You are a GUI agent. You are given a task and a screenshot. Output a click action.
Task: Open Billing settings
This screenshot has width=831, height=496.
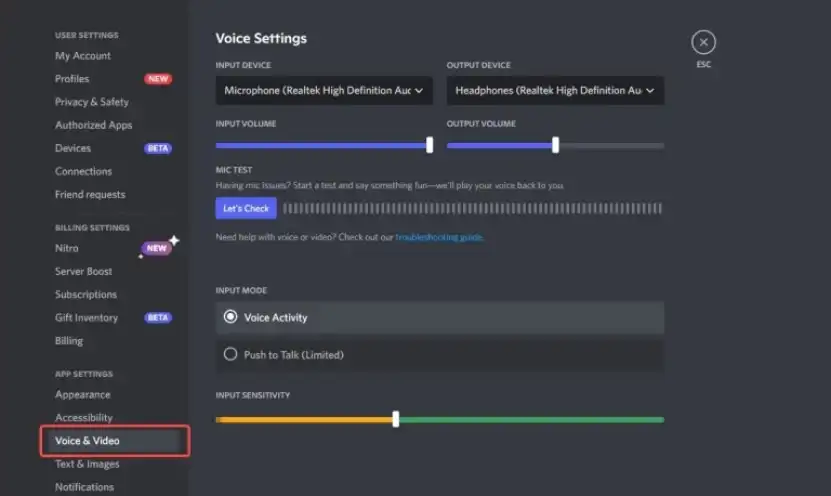pos(69,341)
